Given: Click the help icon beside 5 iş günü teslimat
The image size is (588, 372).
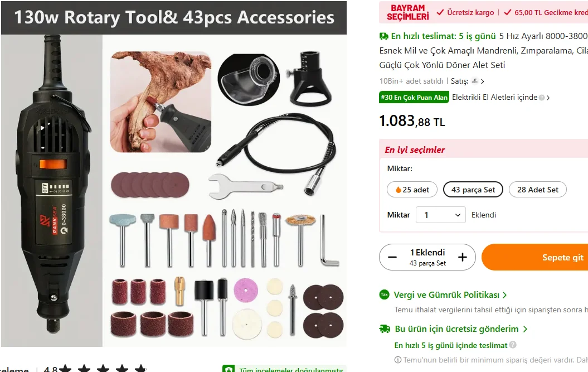Looking at the screenshot, I should [x=513, y=345].
